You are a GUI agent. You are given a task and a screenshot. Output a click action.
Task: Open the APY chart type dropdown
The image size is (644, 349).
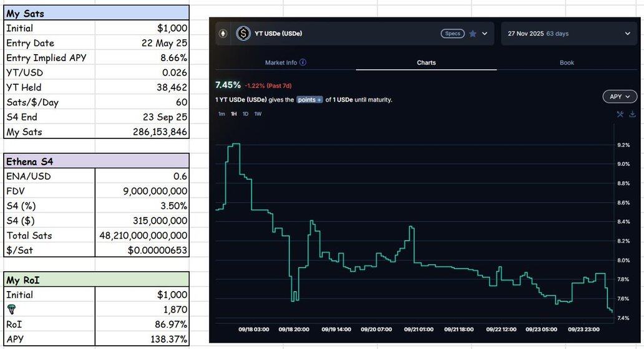click(x=620, y=97)
